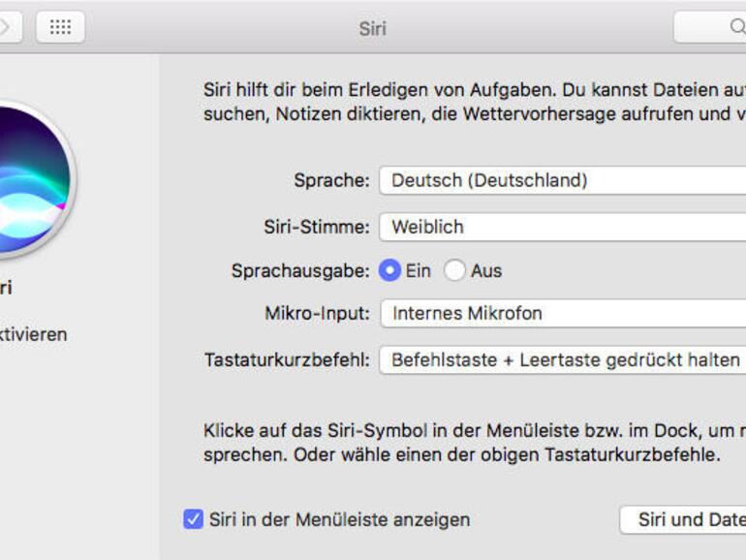Open the Sprache dropdown showing Deutsch (Deutschland)
Viewport: 746px width, 560px height.
562,180
